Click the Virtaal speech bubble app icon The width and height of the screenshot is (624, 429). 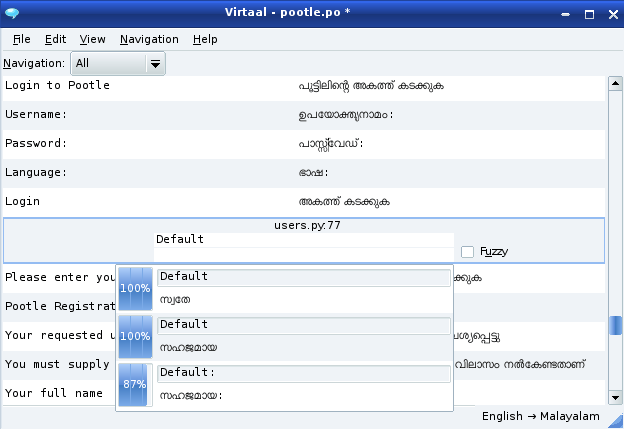coord(12,13)
